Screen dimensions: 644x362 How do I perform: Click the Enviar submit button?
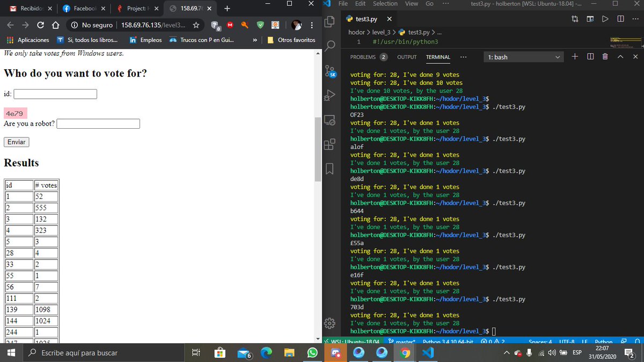coord(16,142)
